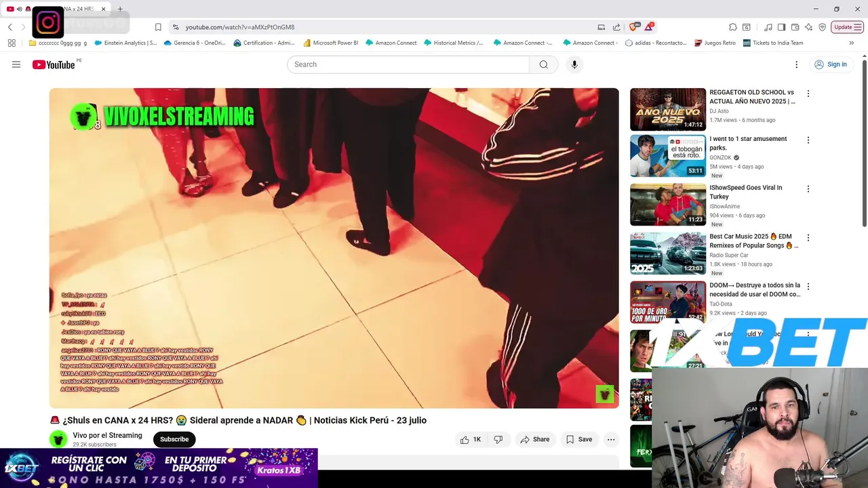This screenshot has height=488, width=868.
Task: Sign in to YouTube
Action: [x=831, y=64]
